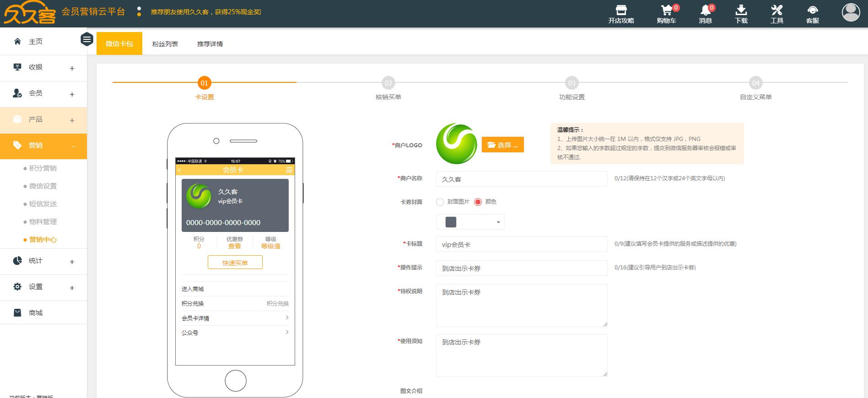Click the 操作提示 input field
The width and height of the screenshot is (868, 398).
[x=522, y=268]
